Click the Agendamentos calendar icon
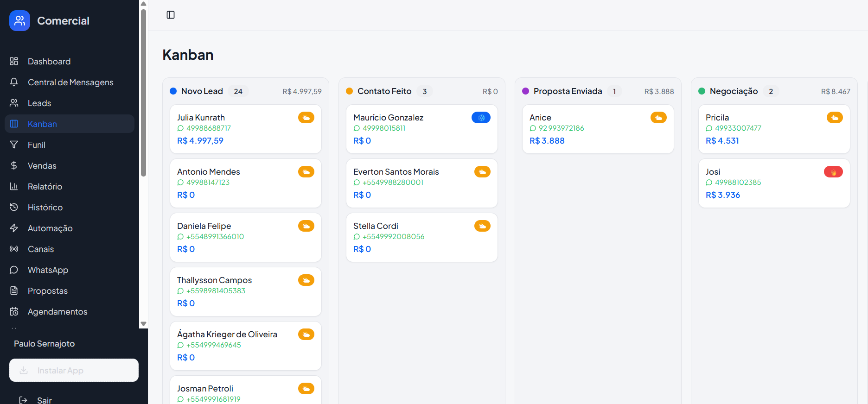The image size is (868, 404). 14,311
